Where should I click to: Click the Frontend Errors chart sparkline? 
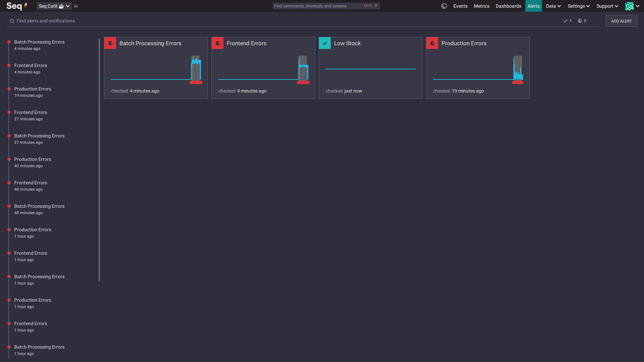(x=263, y=70)
